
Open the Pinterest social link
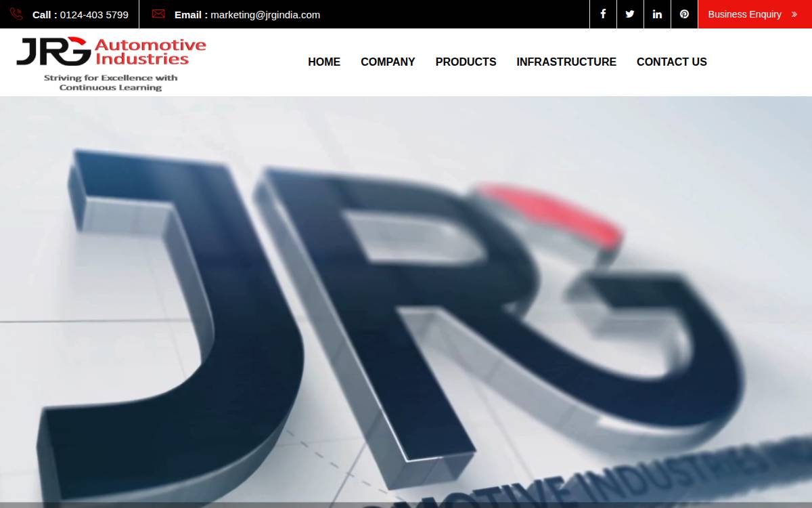[684, 14]
